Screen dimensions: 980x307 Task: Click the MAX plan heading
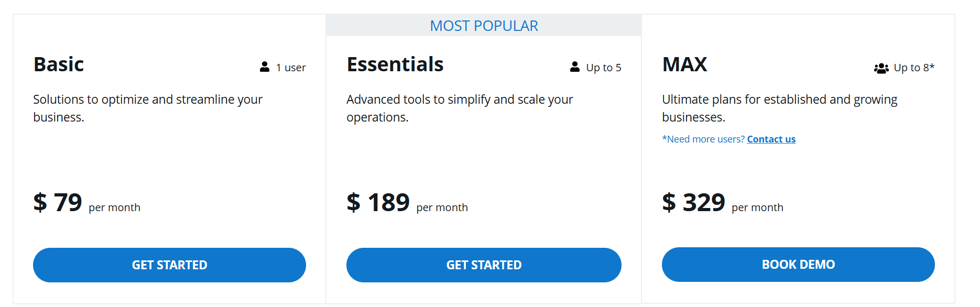point(684,64)
